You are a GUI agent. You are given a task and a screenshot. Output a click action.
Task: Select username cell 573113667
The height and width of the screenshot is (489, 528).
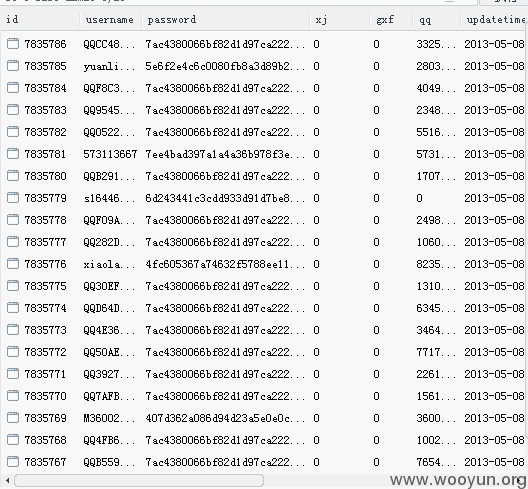[110, 154]
